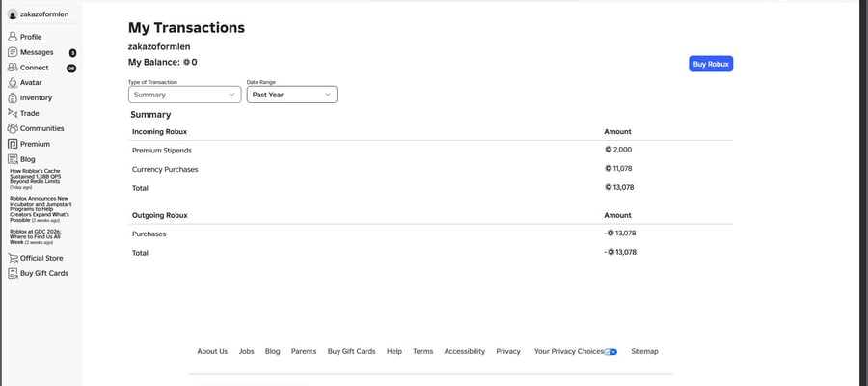Click the Buy Gift Cards icon
This screenshot has width=868, height=386.
click(13, 273)
